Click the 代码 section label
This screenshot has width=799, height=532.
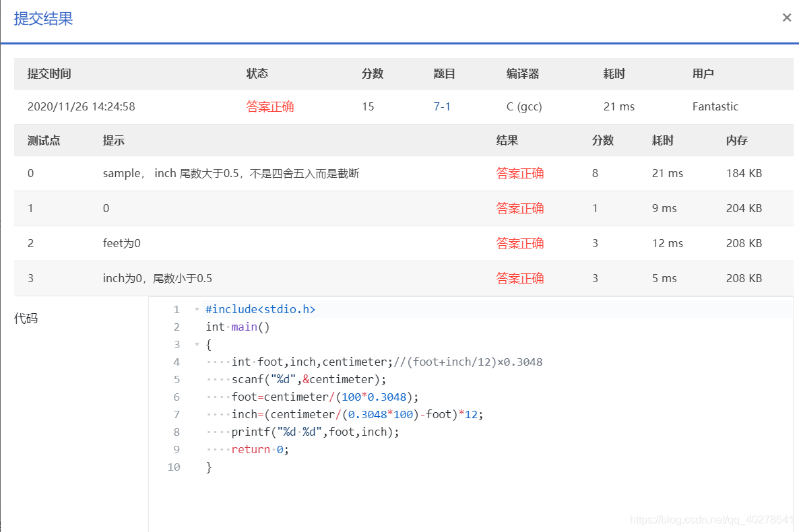coord(25,318)
